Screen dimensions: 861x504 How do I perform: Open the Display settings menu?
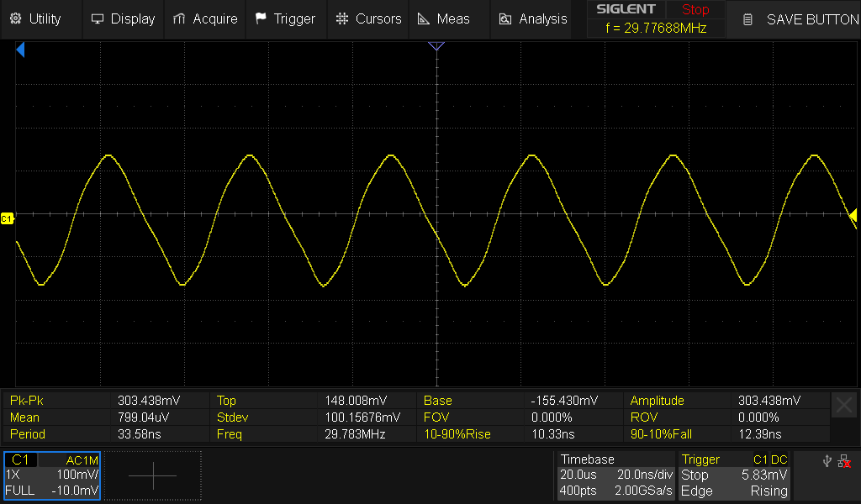[x=123, y=18]
